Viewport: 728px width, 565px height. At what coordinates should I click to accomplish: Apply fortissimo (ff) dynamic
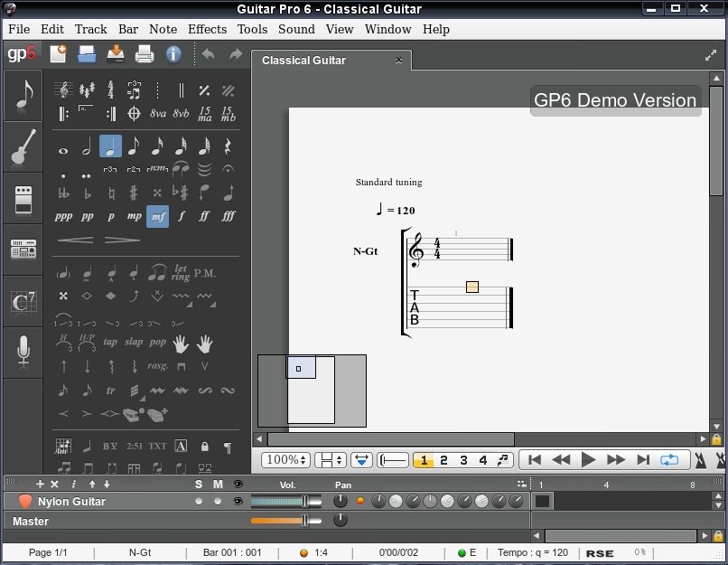(x=204, y=216)
